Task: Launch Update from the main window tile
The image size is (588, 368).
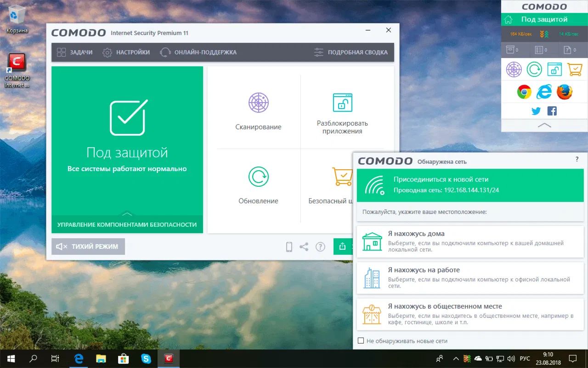Action: tap(258, 184)
